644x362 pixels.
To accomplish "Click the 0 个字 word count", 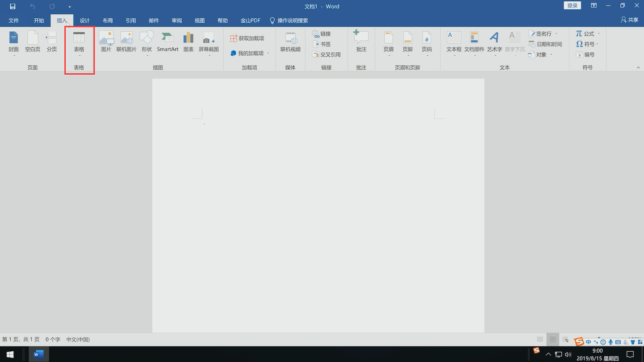I will click(53, 340).
